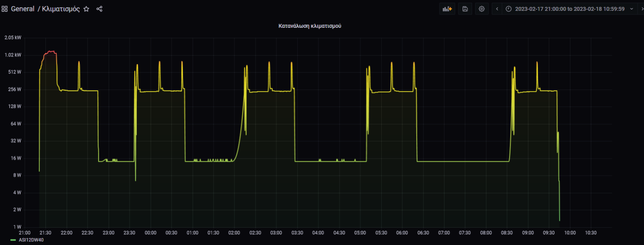The image size is (644, 245).
Task: Star the Κλιματισμός dashboard
Action: [86, 9]
